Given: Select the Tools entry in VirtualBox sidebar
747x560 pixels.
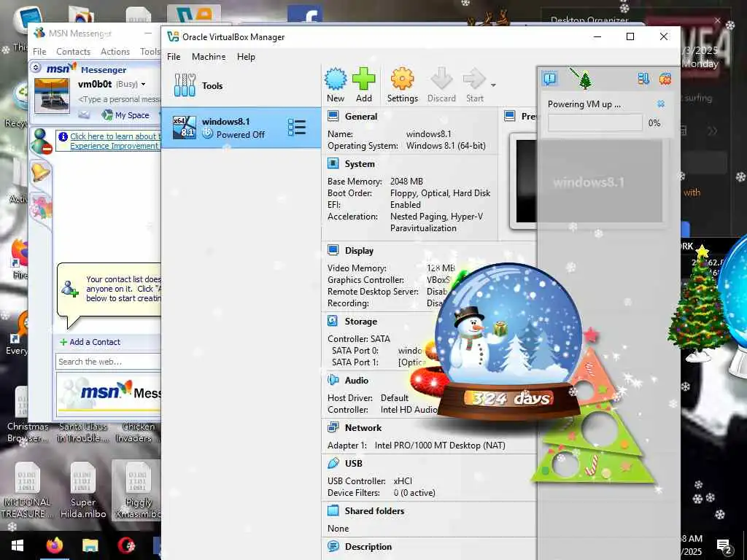Looking at the screenshot, I should pyautogui.click(x=241, y=86).
